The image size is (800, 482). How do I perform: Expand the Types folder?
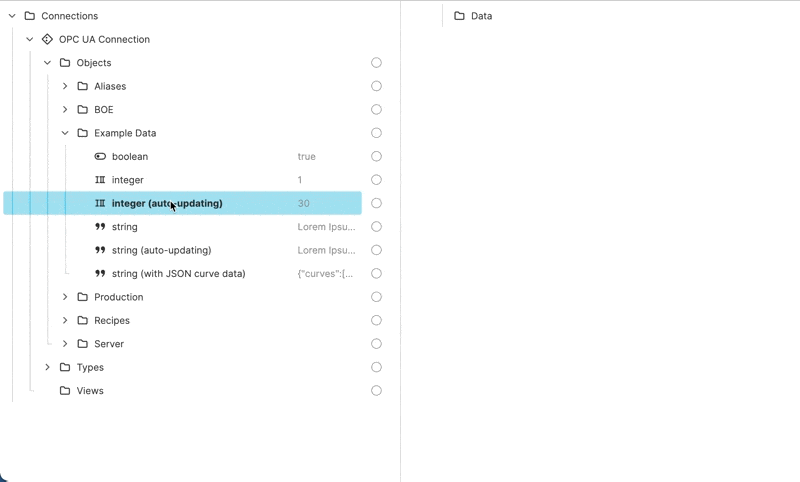47,367
